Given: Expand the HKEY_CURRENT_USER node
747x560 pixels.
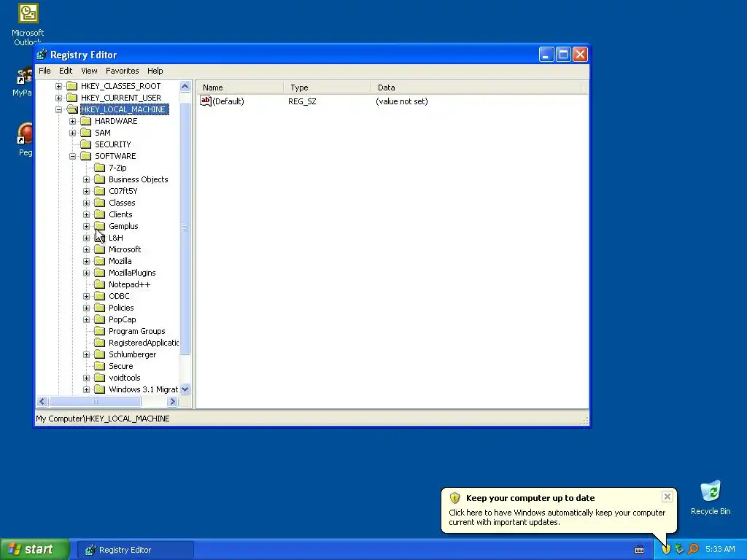Looking at the screenshot, I should [58, 98].
